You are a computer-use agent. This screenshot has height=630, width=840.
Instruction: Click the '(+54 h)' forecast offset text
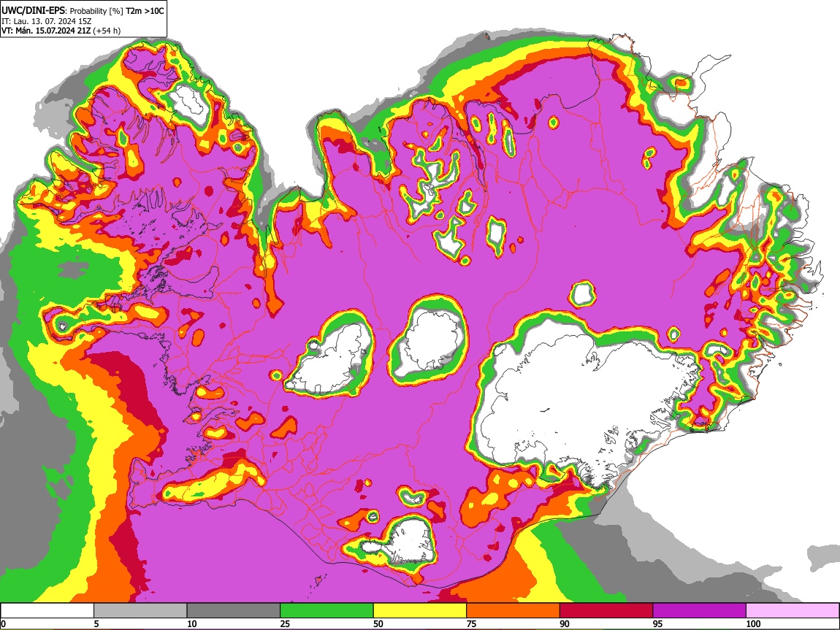[x=107, y=31]
